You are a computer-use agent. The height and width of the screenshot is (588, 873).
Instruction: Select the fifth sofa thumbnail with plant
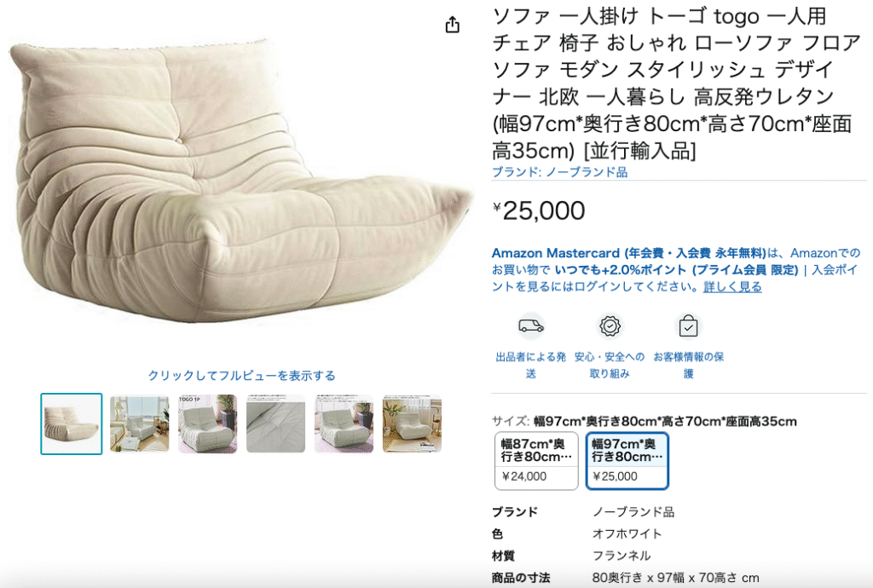click(344, 424)
